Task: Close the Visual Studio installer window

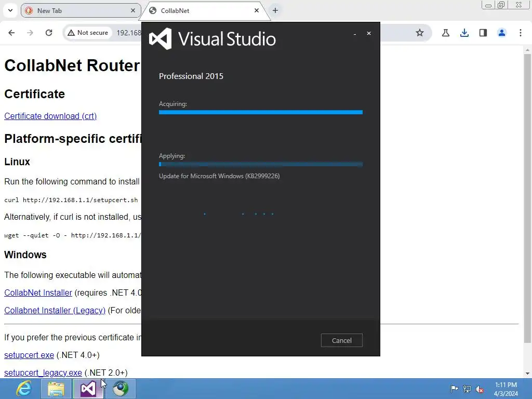Action: [x=369, y=33]
